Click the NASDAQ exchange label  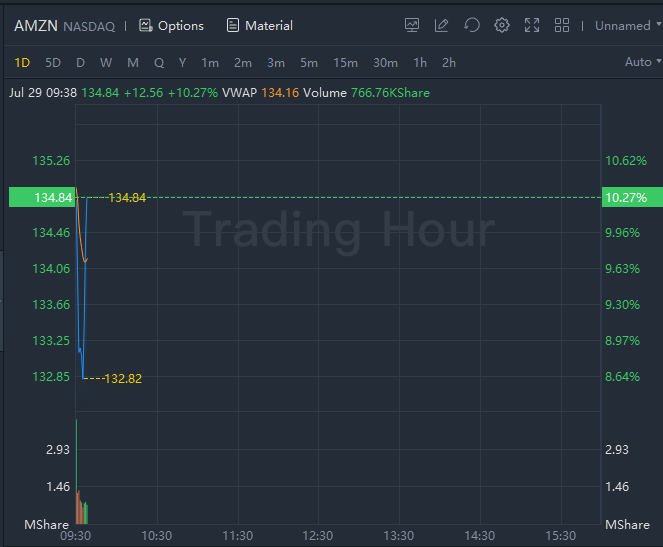89,27
